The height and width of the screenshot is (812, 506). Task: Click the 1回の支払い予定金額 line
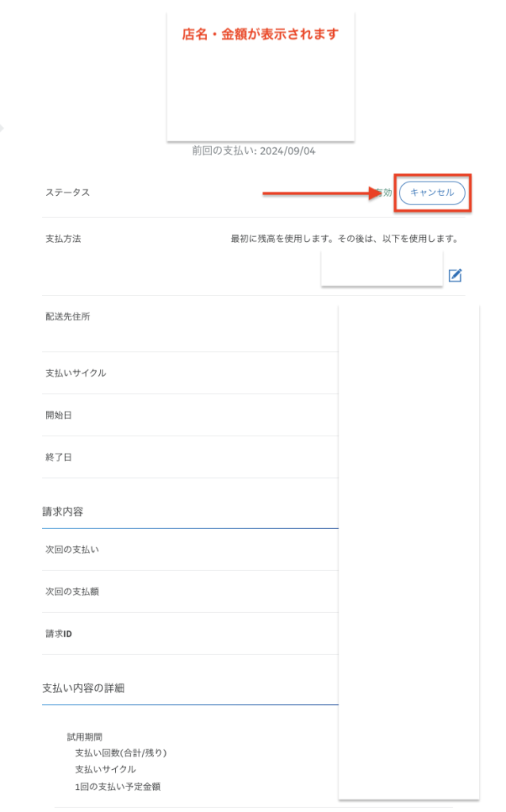(124, 786)
